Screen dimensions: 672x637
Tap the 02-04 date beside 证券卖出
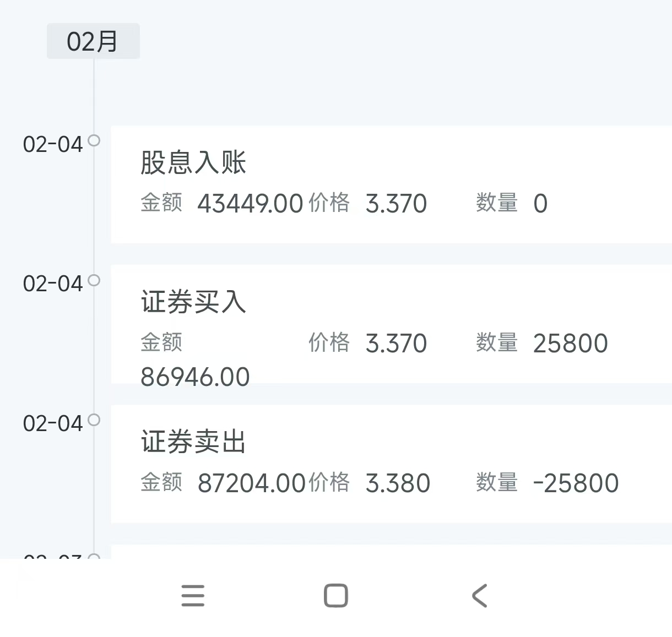point(53,423)
